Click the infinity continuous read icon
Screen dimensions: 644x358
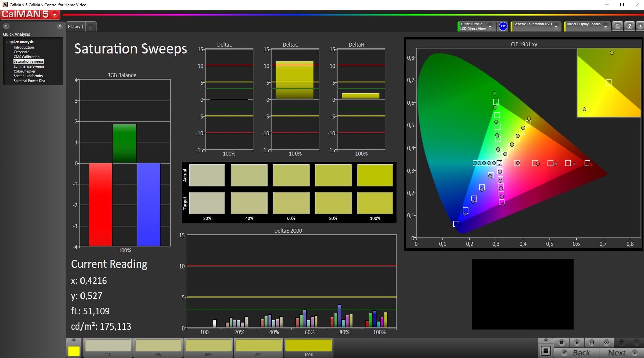606,342
